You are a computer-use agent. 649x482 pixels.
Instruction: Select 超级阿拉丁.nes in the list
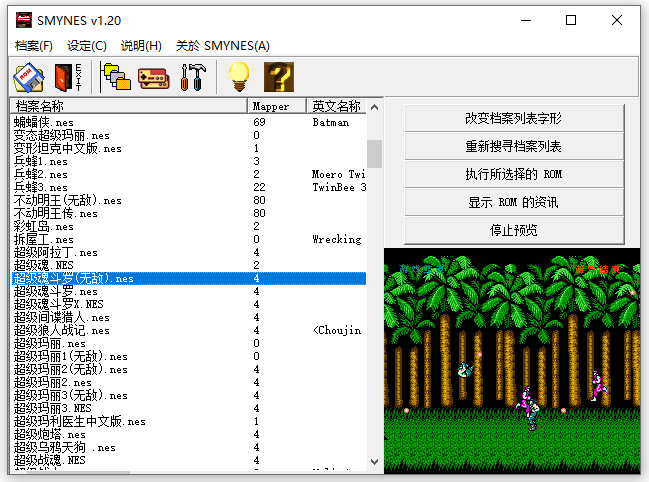point(55,252)
